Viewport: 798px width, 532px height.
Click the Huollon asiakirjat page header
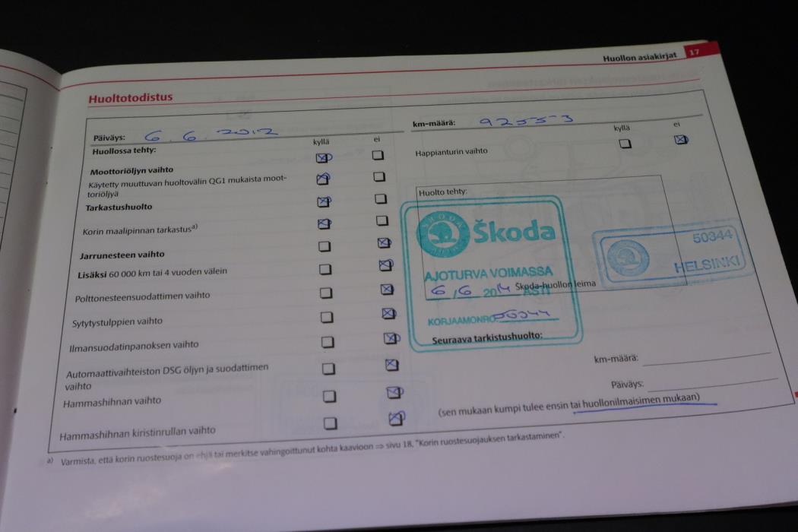[640, 57]
